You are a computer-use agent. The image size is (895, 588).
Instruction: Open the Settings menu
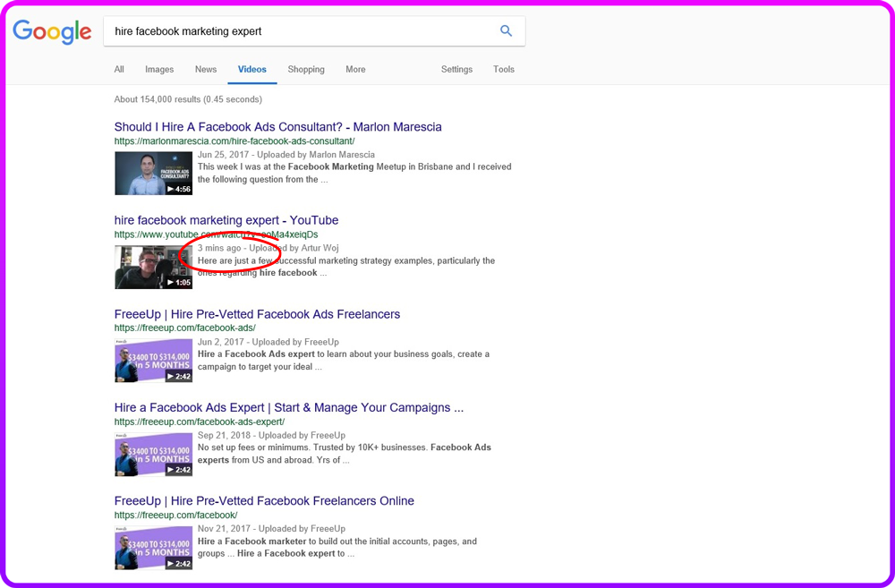[x=456, y=69]
